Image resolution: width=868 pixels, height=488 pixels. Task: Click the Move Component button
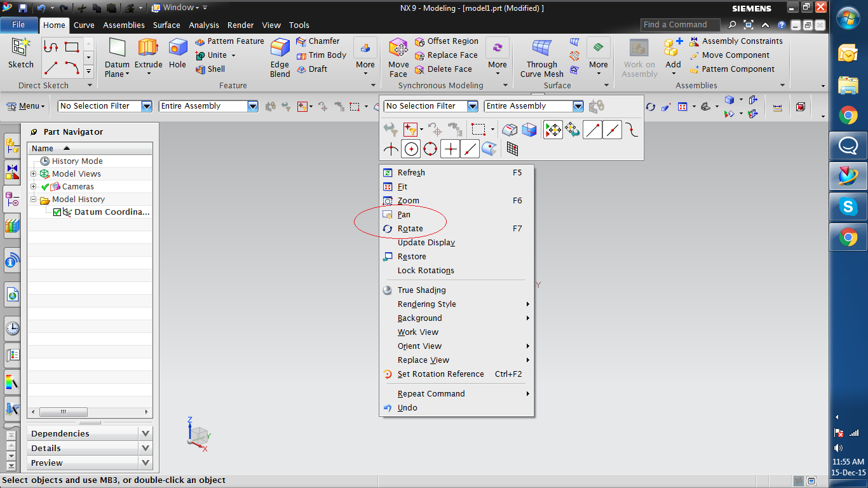(x=729, y=55)
